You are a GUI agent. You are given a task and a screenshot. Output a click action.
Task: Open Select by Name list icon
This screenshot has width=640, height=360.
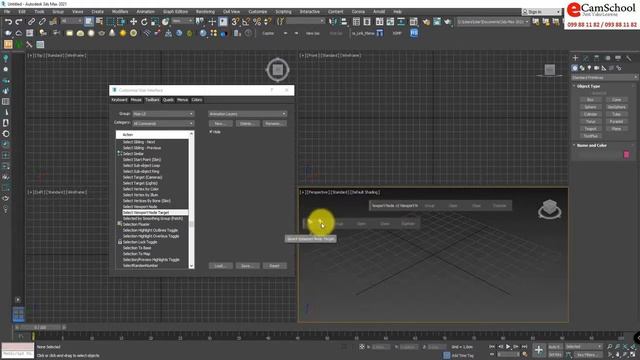point(99,22)
